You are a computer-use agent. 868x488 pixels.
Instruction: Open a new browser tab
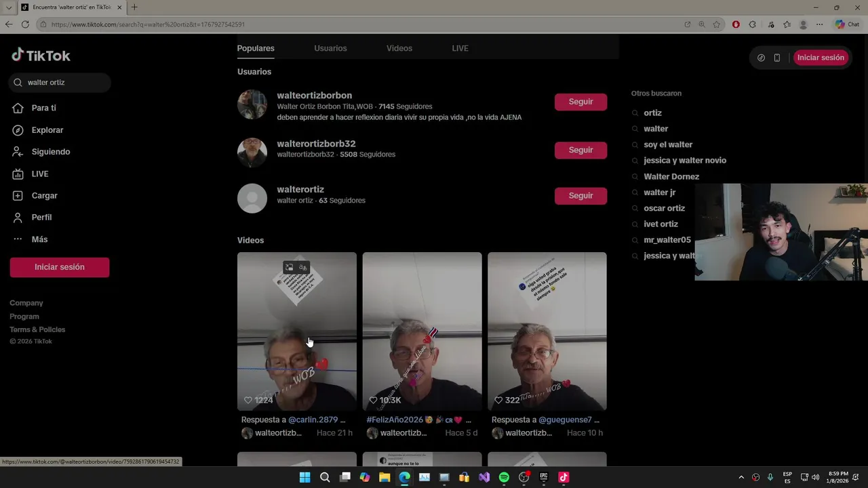[x=134, y=7]
